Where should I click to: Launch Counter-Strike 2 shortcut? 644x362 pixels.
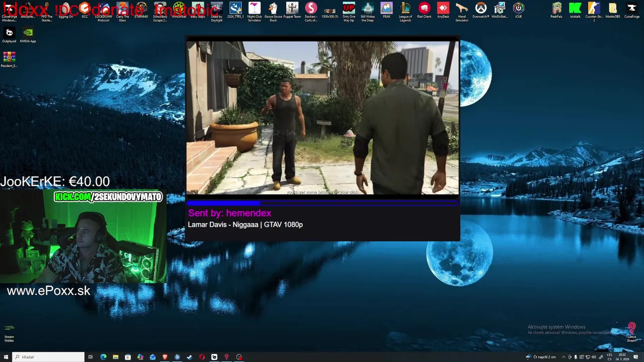(594, 12)
